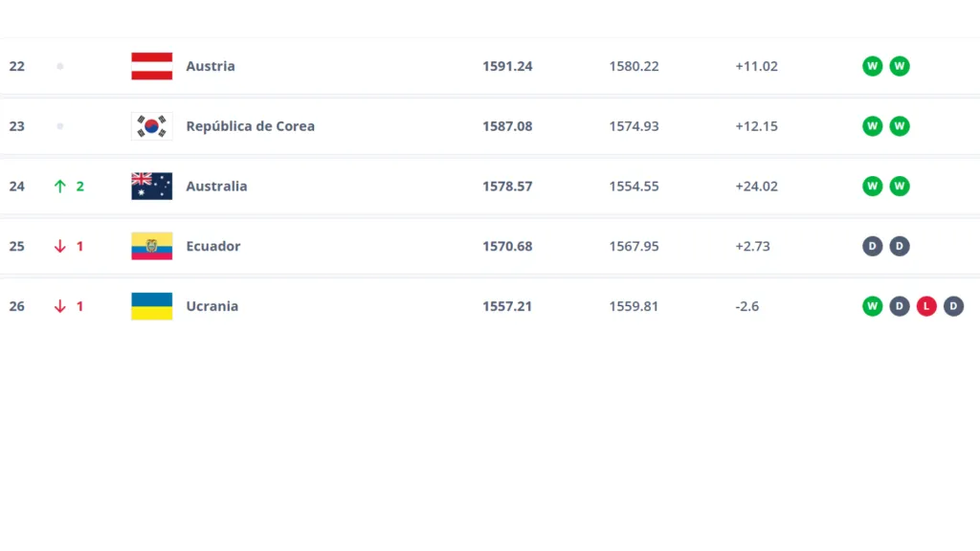Screen dimensions: 980x551
Task: Click the Ecuador flag icon
Action: pos(149,246)
